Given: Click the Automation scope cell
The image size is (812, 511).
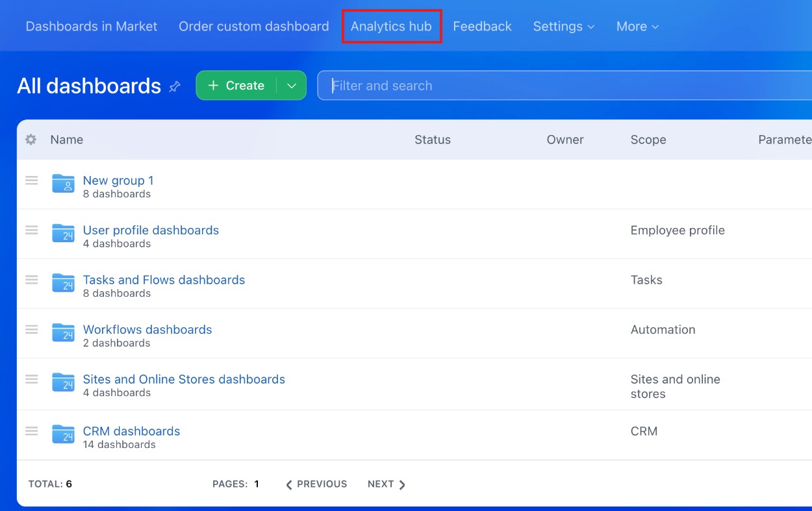Looking at the screenshot, I should click(x=663, y=330).
